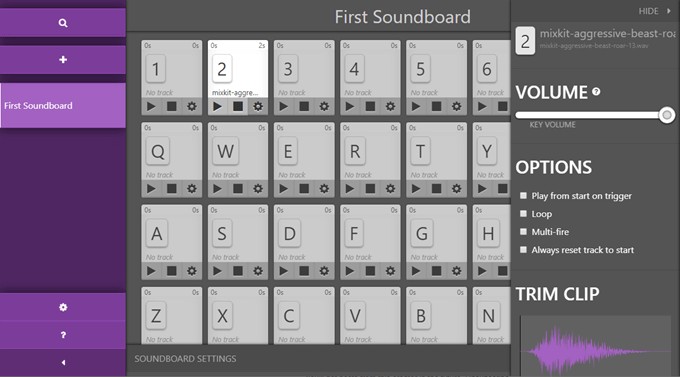Open the help question mark in sidebar
680x377 pixels.
pos(63,335)
